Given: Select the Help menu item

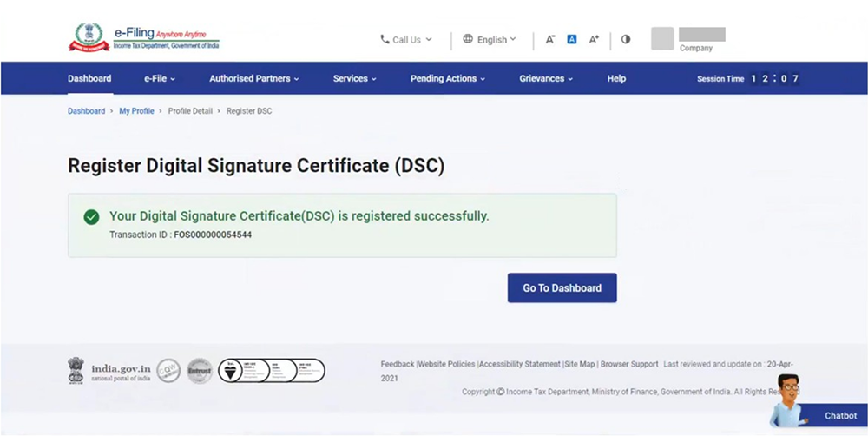Looking at the screenshot, I should pos(616,78).
